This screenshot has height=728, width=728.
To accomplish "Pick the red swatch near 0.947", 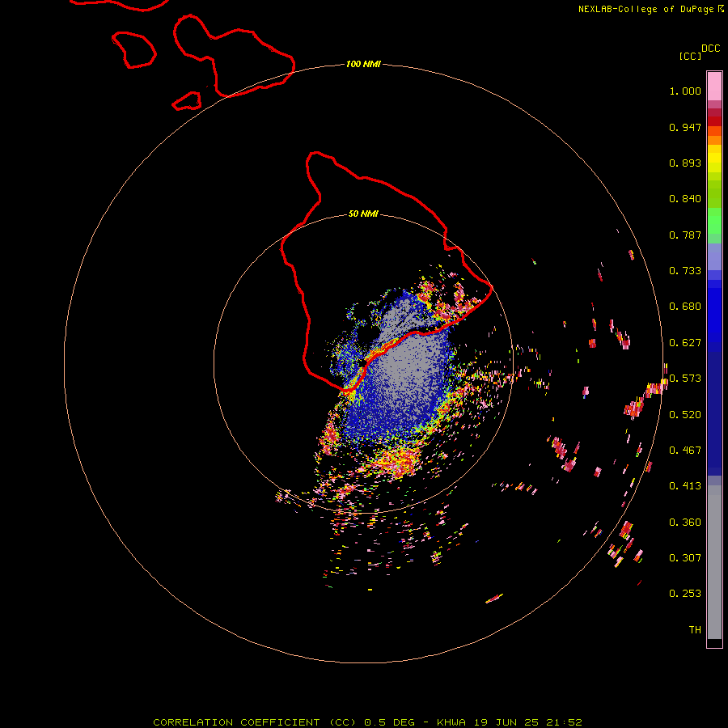I will (714, 121).
